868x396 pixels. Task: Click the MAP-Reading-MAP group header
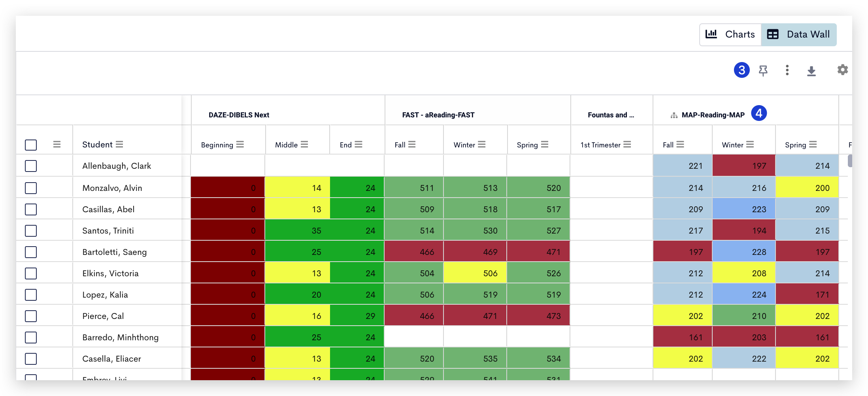coord(713,115)
